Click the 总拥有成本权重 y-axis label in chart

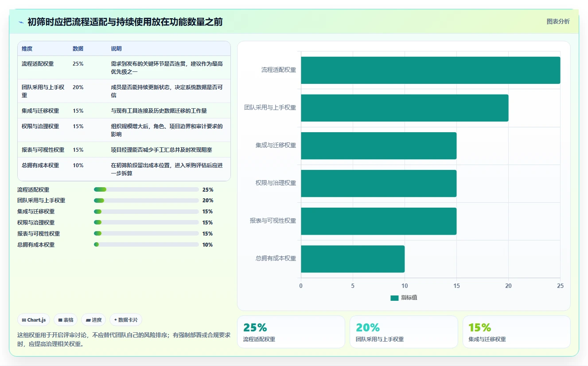point(276,259)
